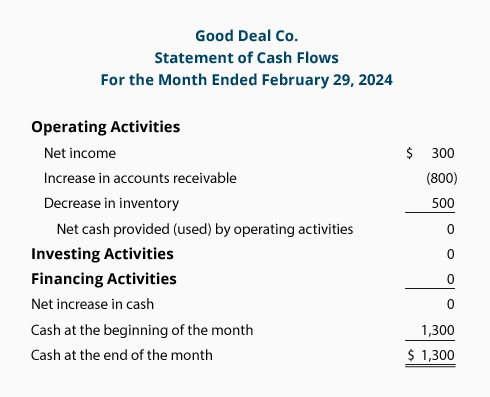Click the Net income label
This screenshot has height=397, width=490.
80,153
